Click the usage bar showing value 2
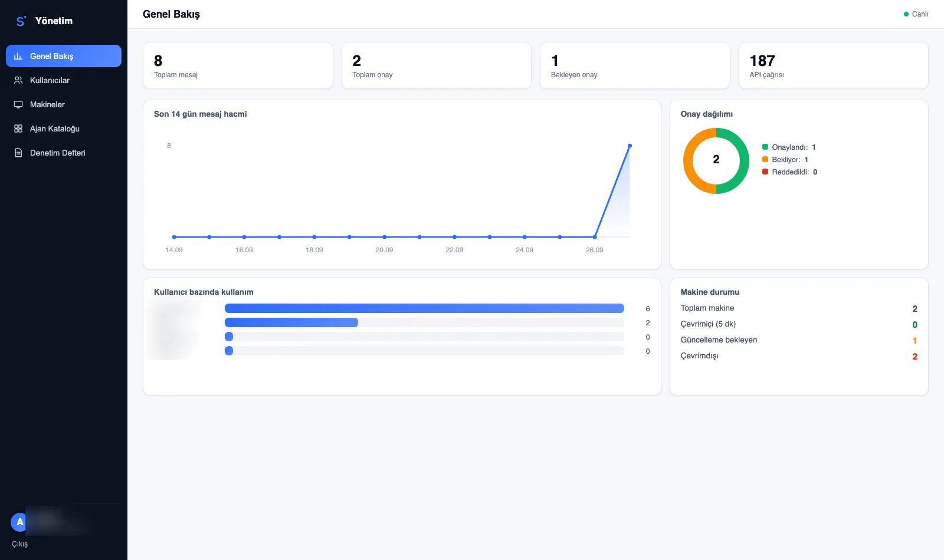Image resolution: width=944 pixels, height=560 pixels. click(291, 322)
